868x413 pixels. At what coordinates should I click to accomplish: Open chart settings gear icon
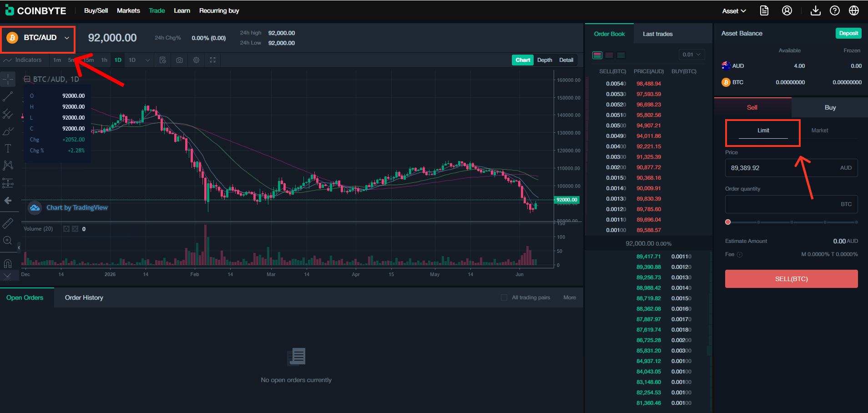196,60
